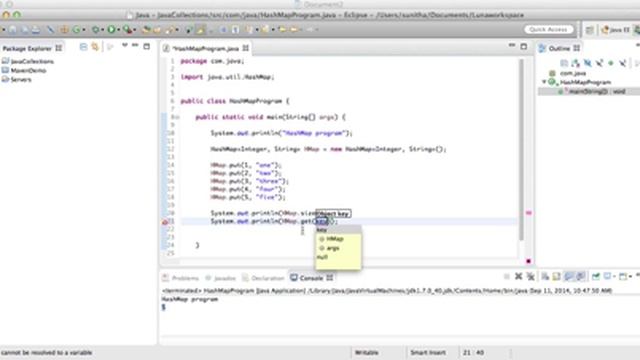Toggle Mark Occurrences highlighter icon in the toolbar
The height and width of the screenshot is (360, 640).
201,30
